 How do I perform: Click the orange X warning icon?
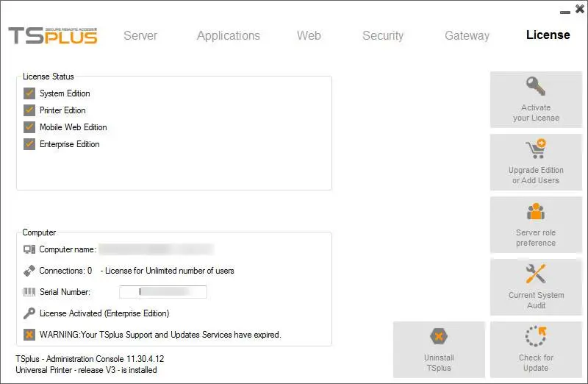29,335
